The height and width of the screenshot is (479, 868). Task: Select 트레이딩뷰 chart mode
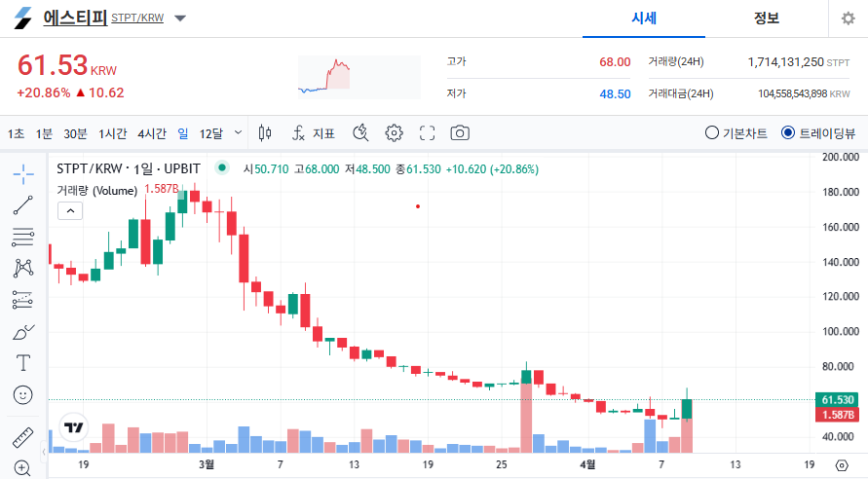coord(818,133)
